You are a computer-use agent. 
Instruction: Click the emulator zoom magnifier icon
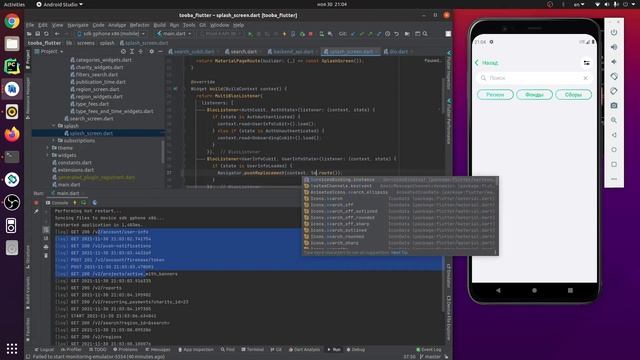click(614, 120)
